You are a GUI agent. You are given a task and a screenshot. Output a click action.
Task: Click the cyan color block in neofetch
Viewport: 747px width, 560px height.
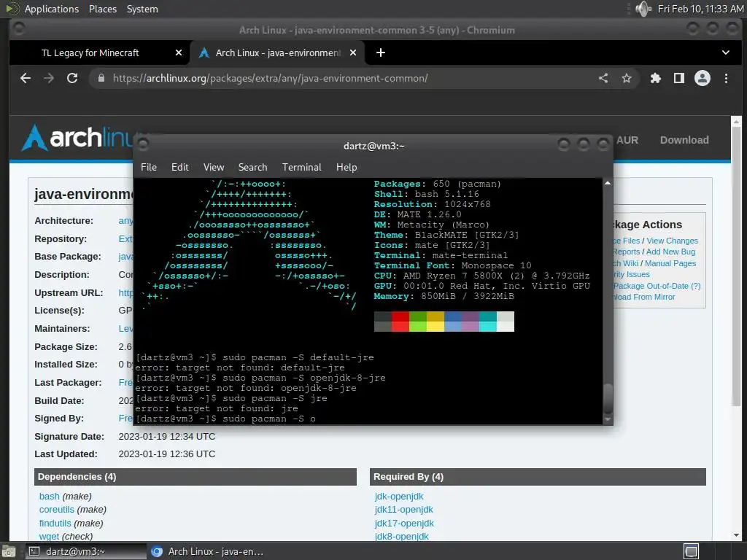(x=488, y=322)
